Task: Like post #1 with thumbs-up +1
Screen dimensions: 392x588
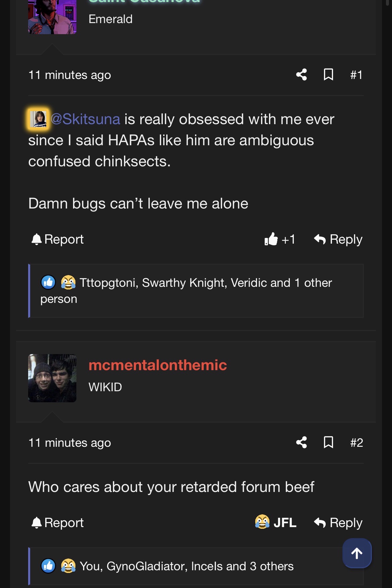Action: pos(280,239)
